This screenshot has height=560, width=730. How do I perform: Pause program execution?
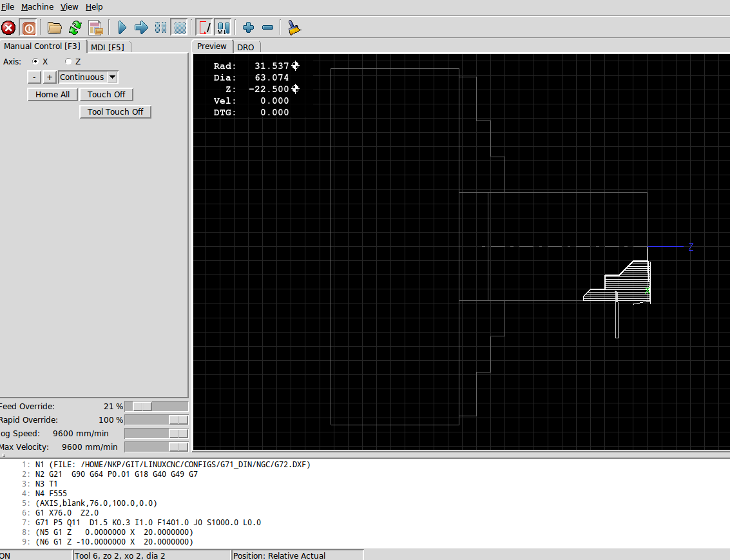pyautogui.click(x=160, y=28)
